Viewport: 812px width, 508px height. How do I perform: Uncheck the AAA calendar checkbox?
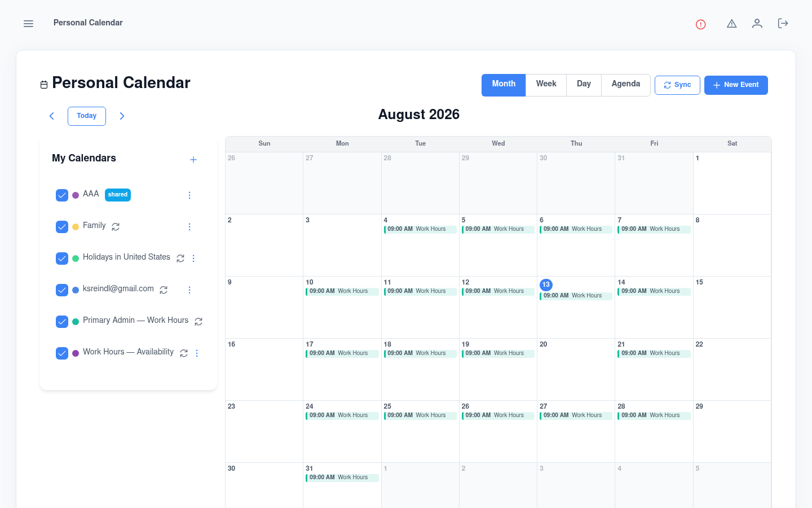[62, 195]
